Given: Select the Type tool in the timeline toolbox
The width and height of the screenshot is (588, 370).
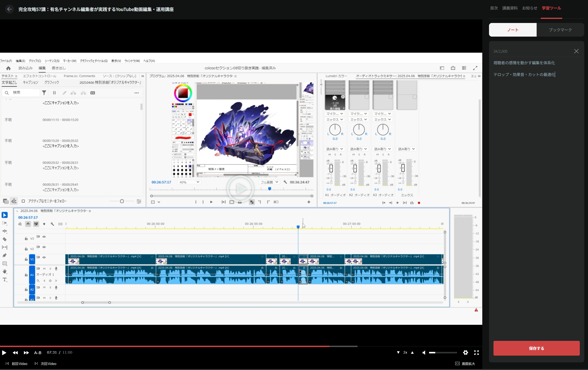Looking at the screenshot, I should [x=5, y=280].
